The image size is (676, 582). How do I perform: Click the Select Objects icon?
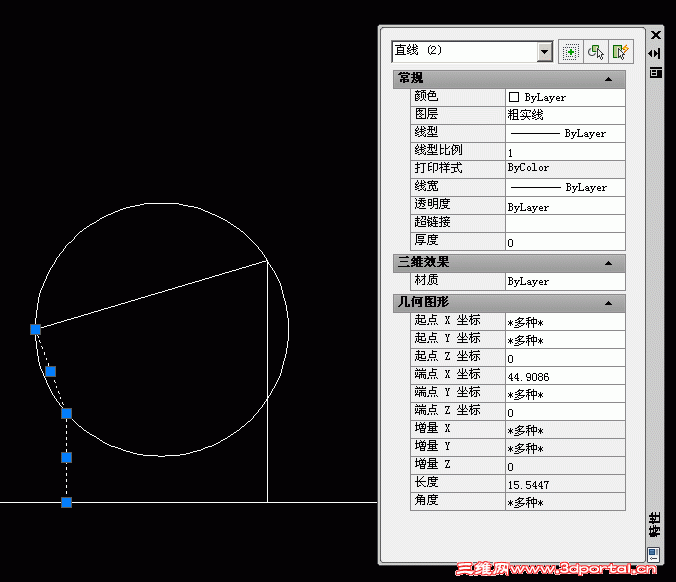(x=596, y=52)
